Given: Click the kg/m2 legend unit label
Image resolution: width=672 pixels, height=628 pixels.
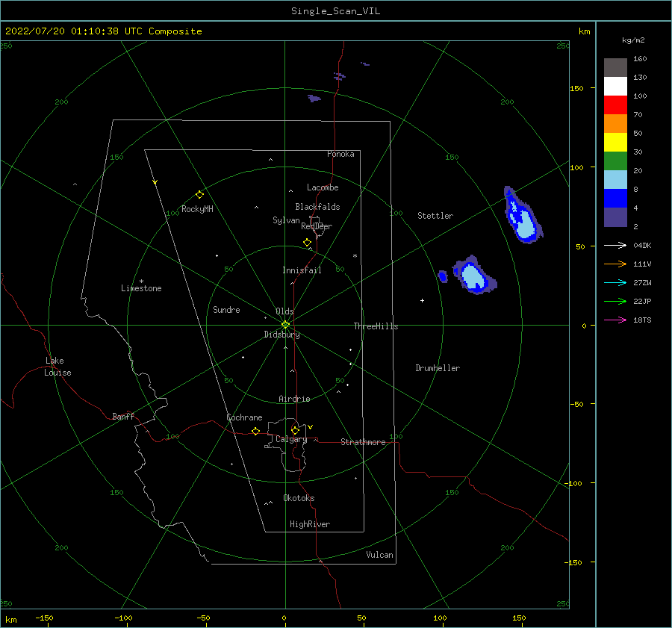Looking at the screenshot, I should tap(633, 40).
